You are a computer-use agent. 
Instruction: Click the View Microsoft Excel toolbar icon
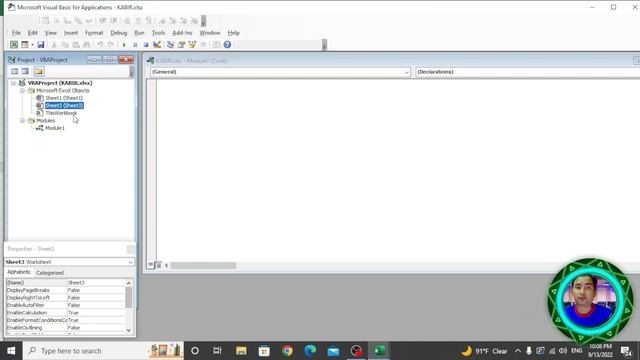pyautogui.click(x=14, y=44)
